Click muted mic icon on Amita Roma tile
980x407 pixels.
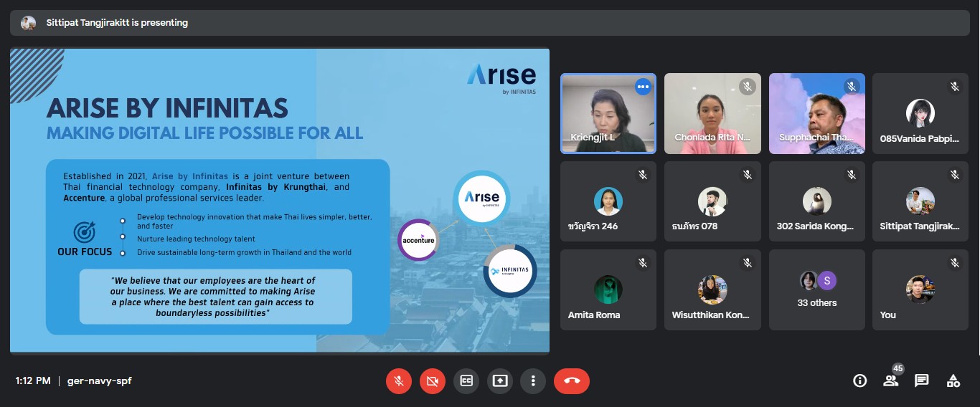(643, 263)
